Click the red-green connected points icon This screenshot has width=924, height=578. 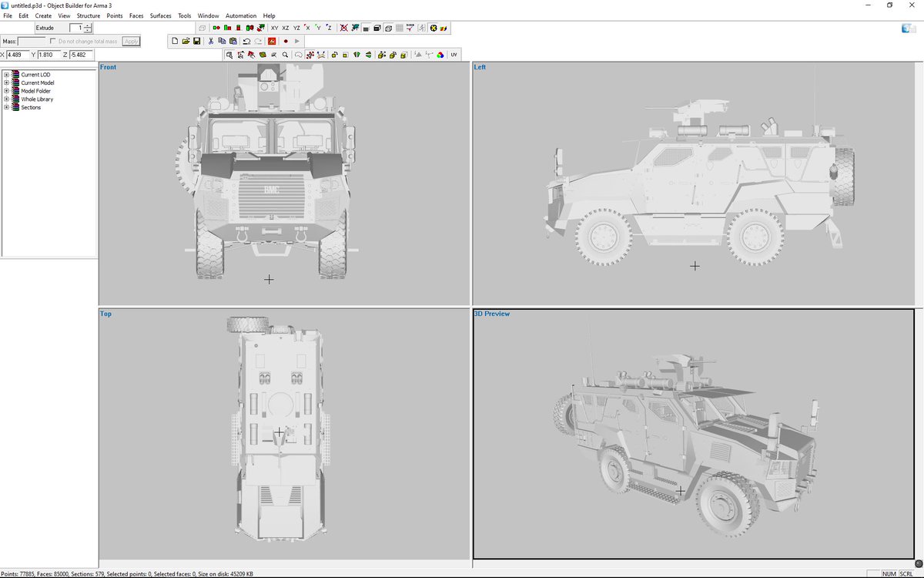click(x=216, y=28)
